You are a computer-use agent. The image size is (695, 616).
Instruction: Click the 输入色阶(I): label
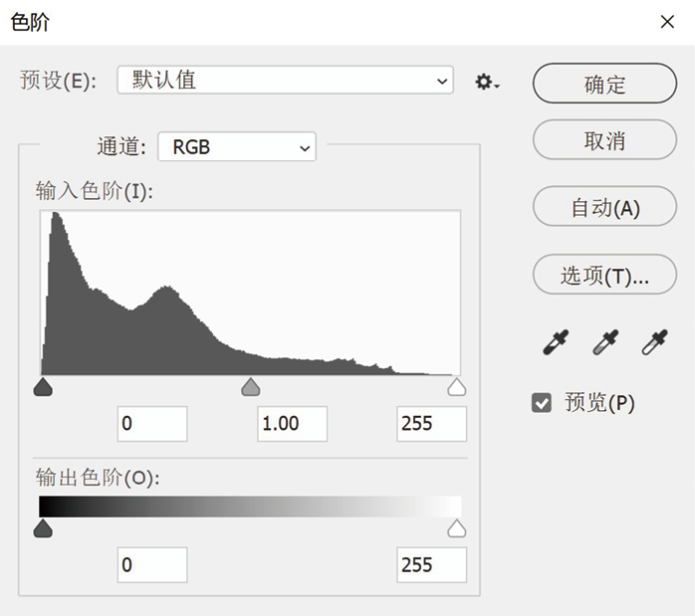[x=95, y=191]
